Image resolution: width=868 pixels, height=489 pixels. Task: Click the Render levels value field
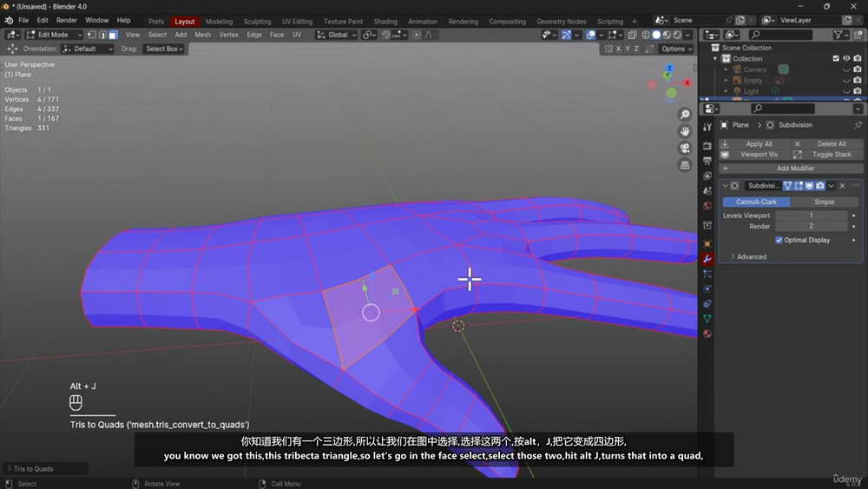click(x=811, y=226)
